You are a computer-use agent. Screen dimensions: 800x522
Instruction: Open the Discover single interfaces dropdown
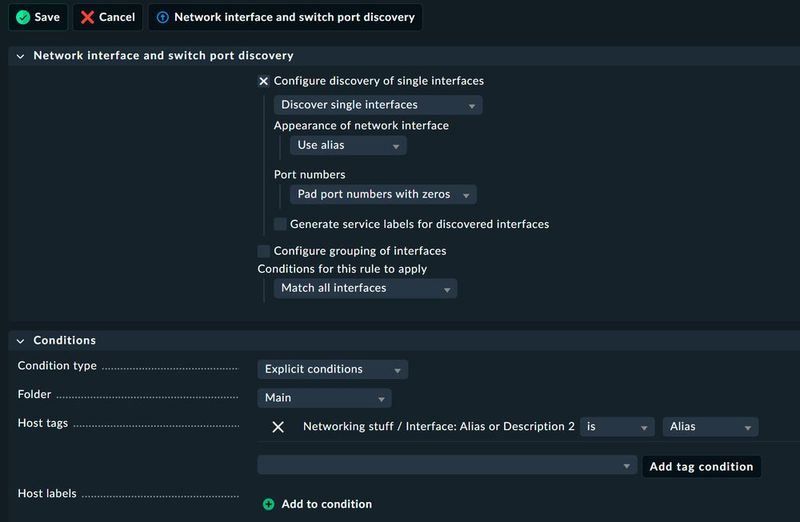click(x=378, y=105)
